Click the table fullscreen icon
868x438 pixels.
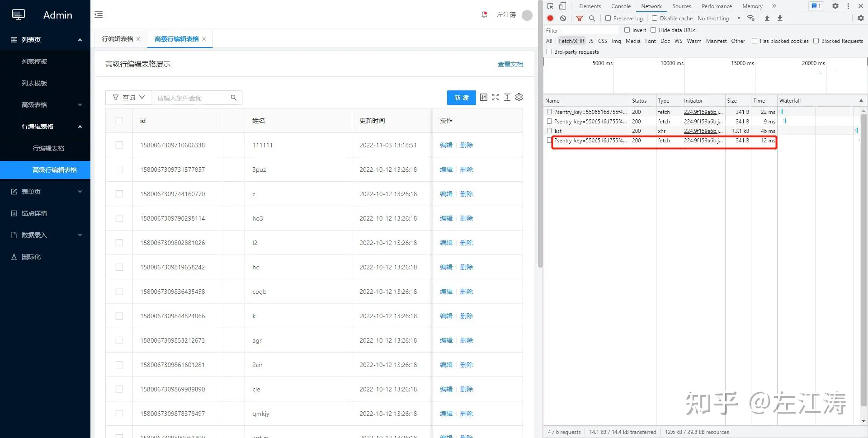(495, 97)
